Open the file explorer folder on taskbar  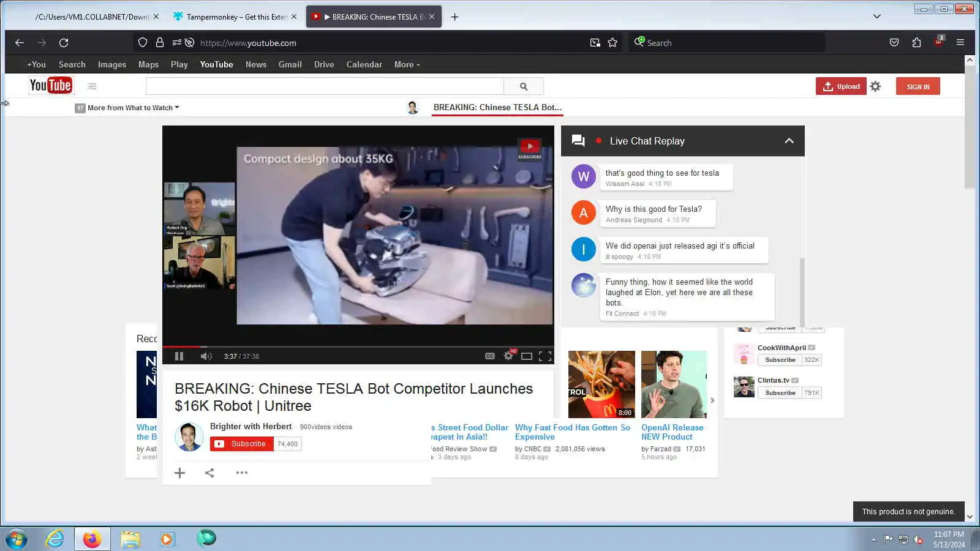(x=130, y=539)
